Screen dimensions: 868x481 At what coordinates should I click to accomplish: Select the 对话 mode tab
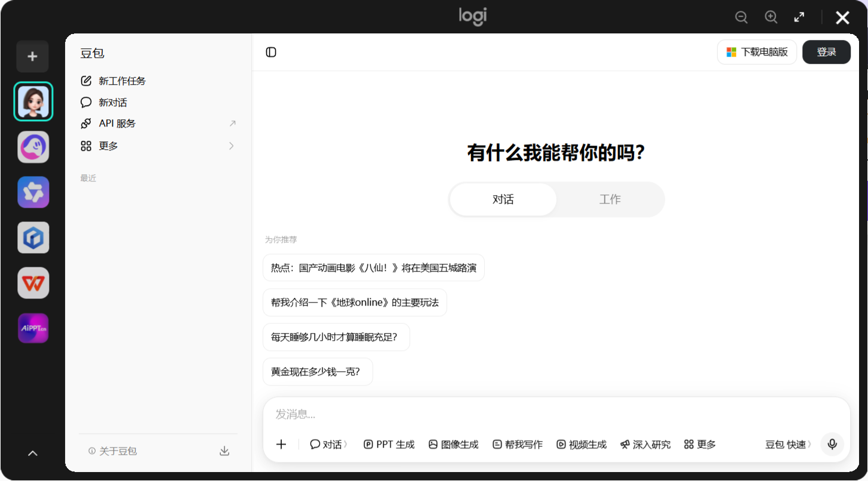point(503,199)
